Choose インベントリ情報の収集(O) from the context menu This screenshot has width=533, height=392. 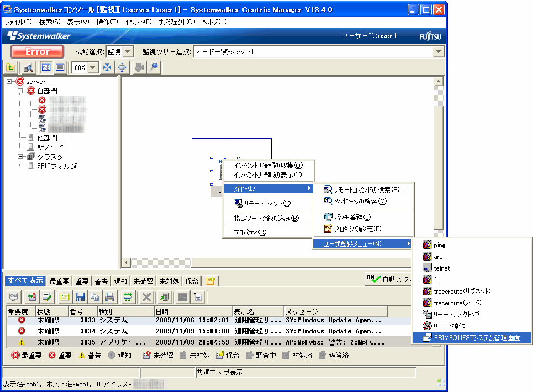268,166
